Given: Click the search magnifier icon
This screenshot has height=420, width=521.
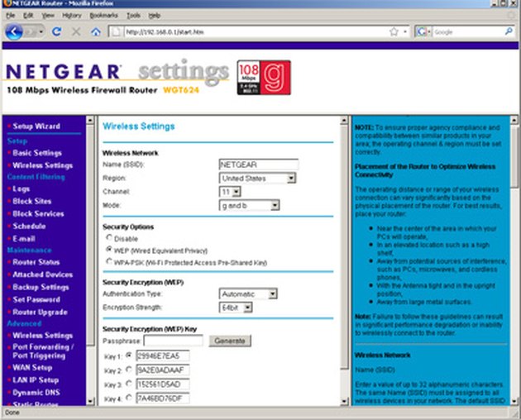Looking at the screenshot, I should click(509, 31).
